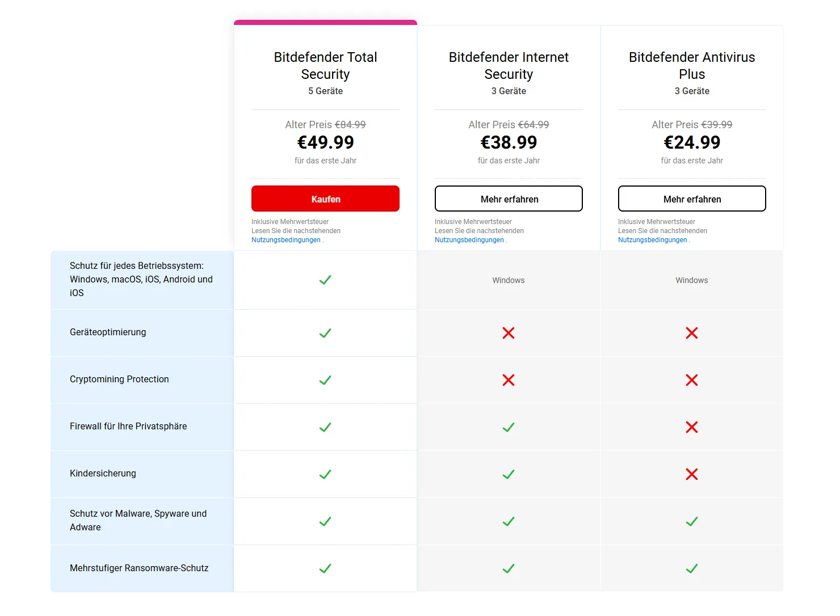Click the red X for Firewall under Antivirus Plus
Image resolution: width=840 pixels, height=616 pixels.
692,427
